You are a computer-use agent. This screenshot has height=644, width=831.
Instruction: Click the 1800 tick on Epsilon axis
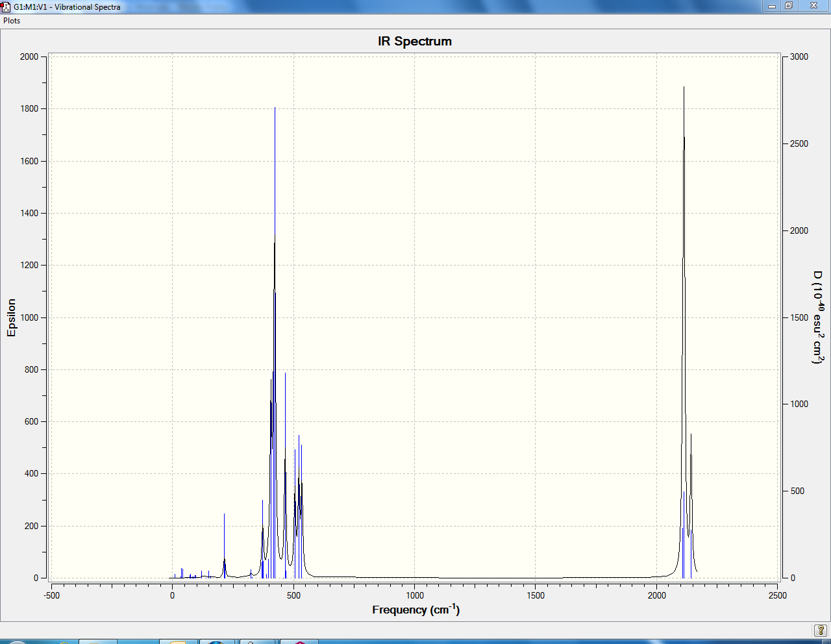(29, 109)
